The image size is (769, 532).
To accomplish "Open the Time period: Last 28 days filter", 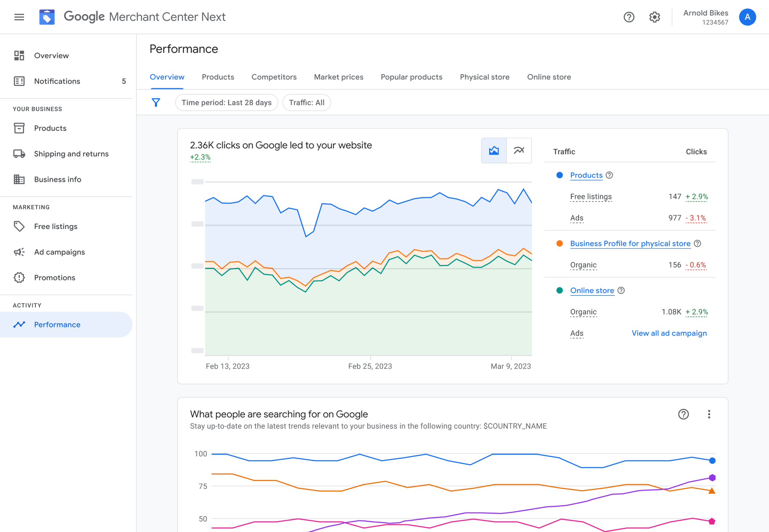I will point(226,103).
